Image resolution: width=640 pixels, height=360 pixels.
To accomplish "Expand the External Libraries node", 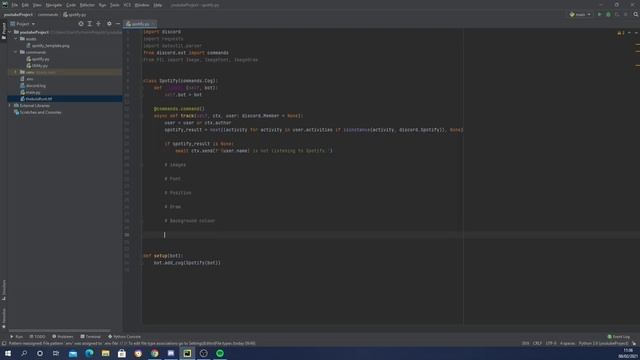I will (10, 105).
